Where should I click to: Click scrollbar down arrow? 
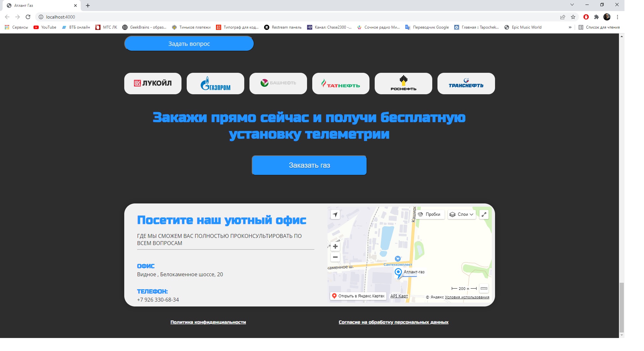622,335
